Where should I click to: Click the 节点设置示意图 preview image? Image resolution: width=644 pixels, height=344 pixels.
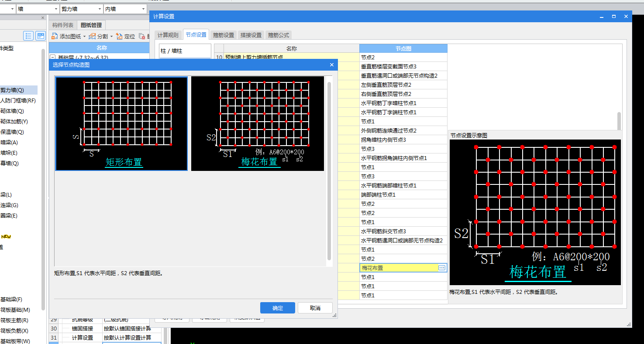click(535, 212)
